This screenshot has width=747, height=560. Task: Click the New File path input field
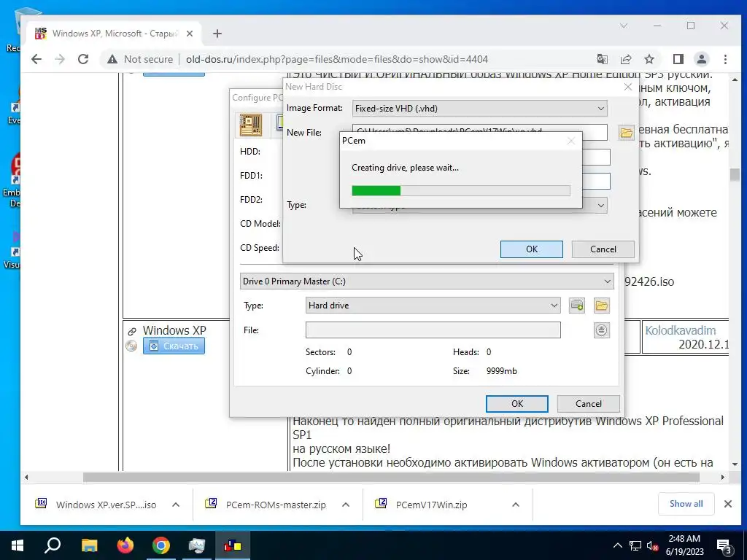[480, 132]
